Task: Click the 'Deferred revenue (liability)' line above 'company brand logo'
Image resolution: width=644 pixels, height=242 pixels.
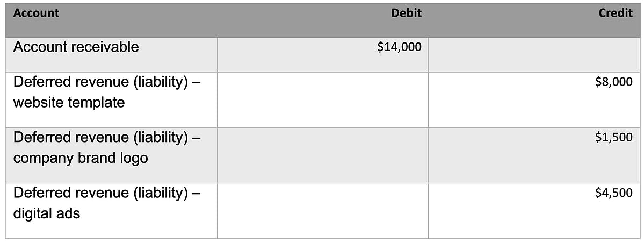Action: [102, 138]
